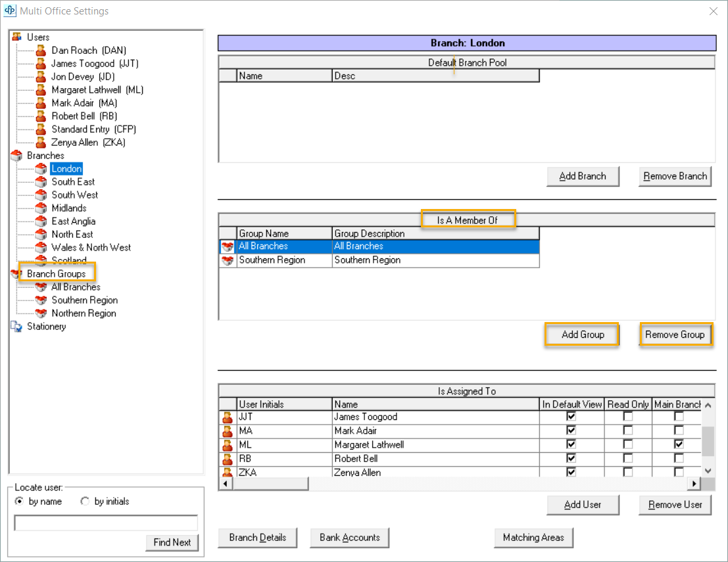
Task: Click the user icon beside Mark Adair in tree
Action: click(41, 103)
